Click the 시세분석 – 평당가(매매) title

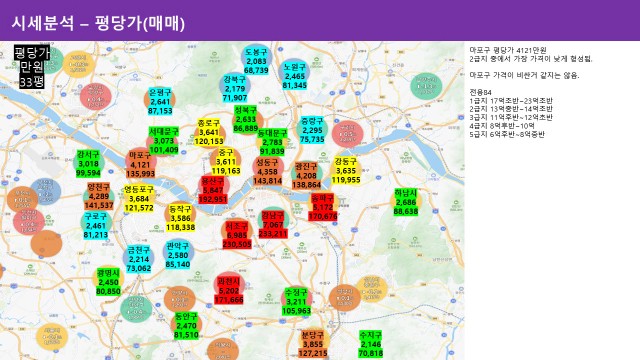coord(98,23)
